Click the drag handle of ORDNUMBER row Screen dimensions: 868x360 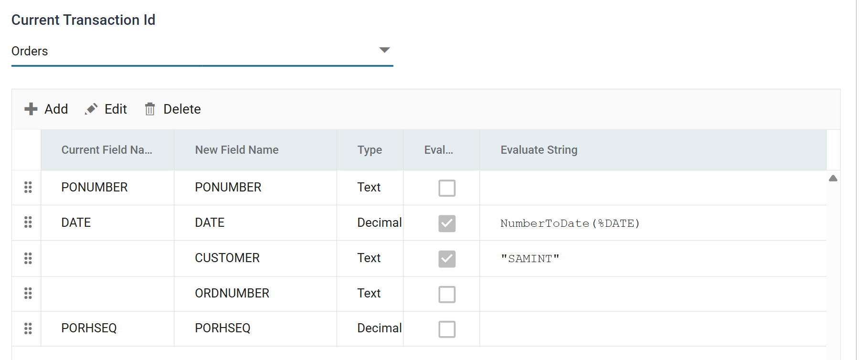(28, 293)
